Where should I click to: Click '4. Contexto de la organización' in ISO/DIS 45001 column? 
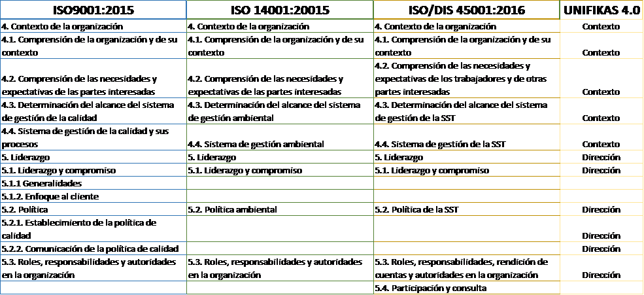pos(467,27)
